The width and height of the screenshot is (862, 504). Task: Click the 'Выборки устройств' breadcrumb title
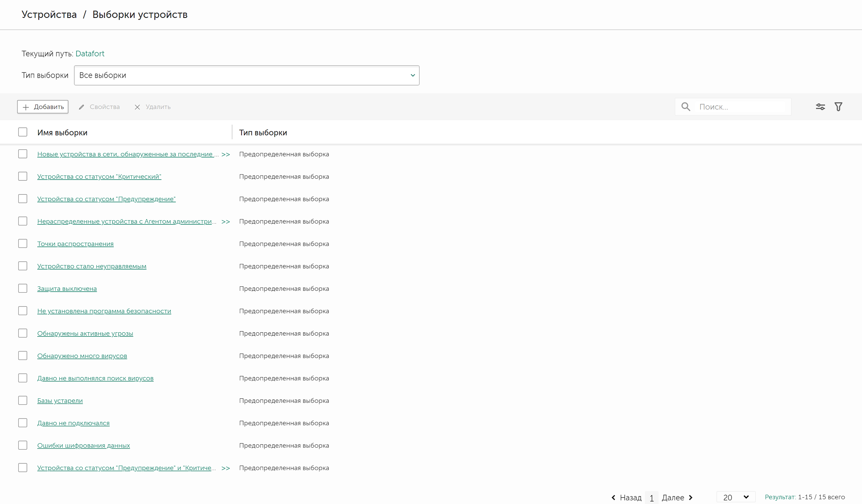coord(140,15)
